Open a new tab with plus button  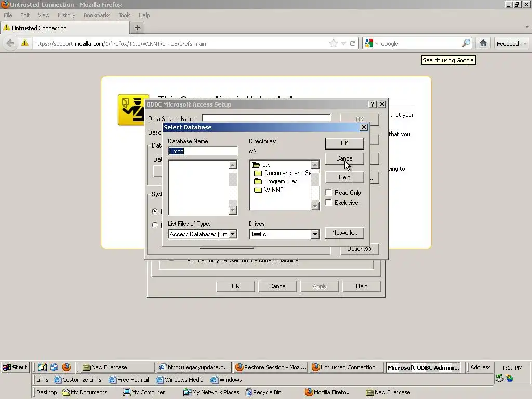[x=137, y=28]
